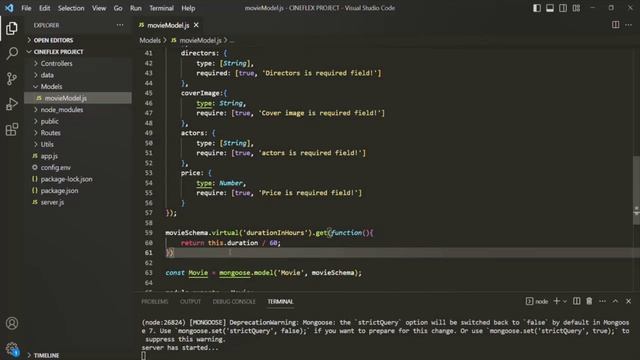Open the View menu

pyautogui.click(x=99, y=8)
